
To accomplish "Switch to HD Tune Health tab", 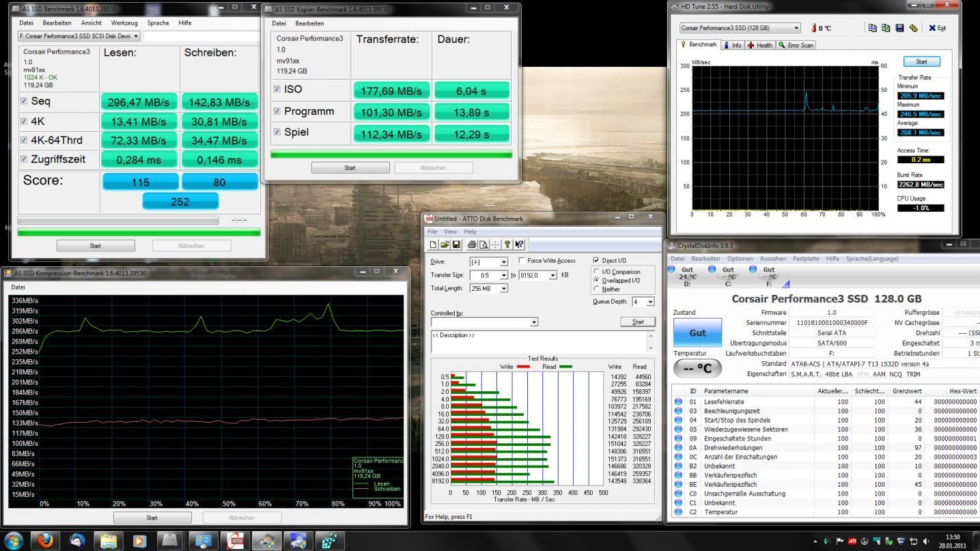I will 760,45.
